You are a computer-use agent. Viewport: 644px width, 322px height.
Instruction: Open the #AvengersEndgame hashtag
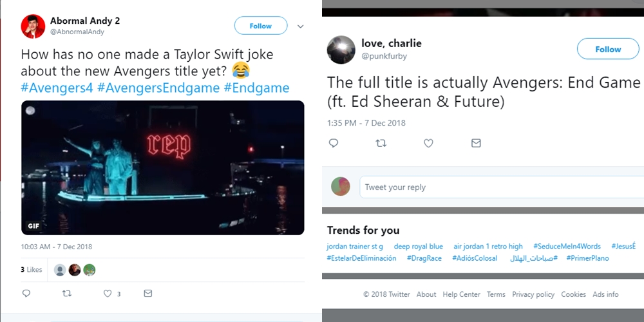[x=158, y=88]
